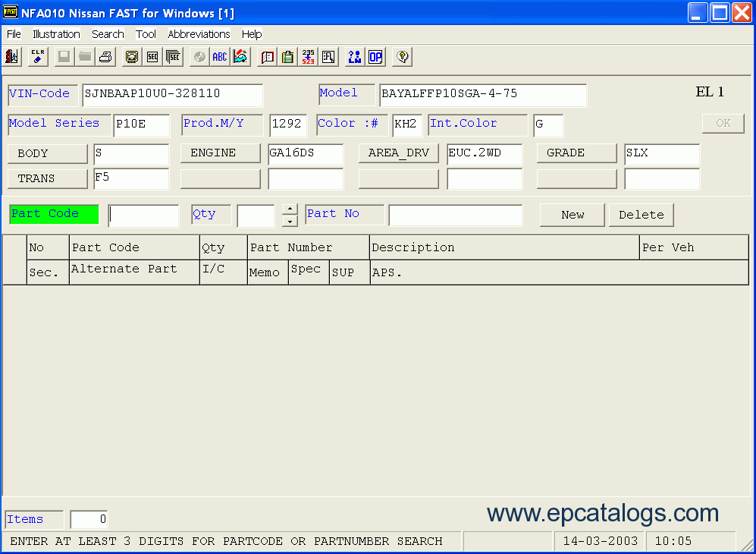Click the VIN-Code field SJNBAAP10U0-328110

point(173,95)
